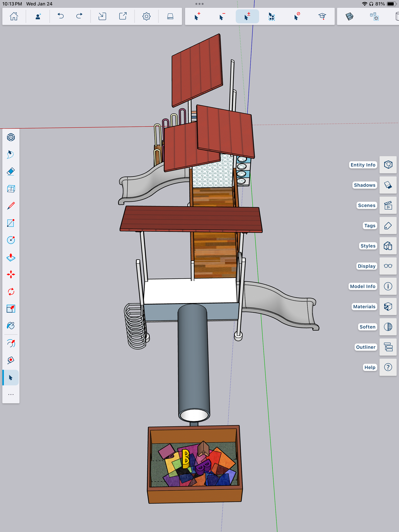
Task: Expand the three-dot more tools menu
Action: click(x=11, y=394)
